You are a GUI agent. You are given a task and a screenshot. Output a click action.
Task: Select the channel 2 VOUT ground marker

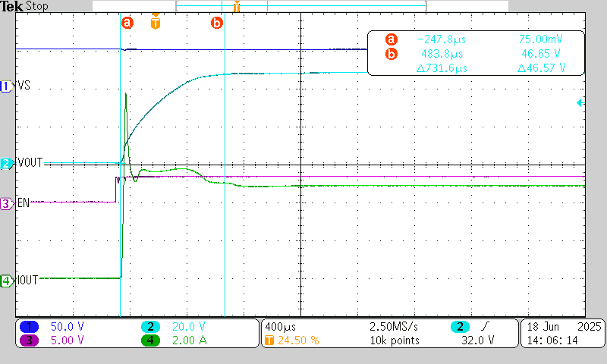click(x=6, y=163)
